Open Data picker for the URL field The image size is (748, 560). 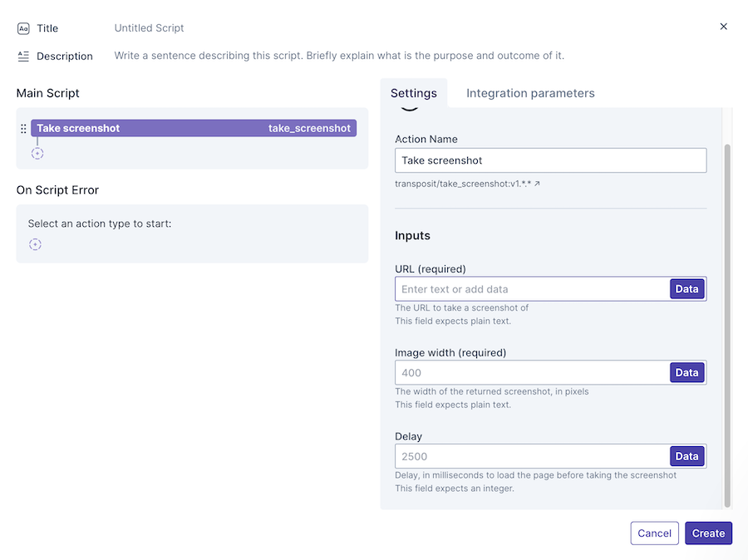pos(686,289)
